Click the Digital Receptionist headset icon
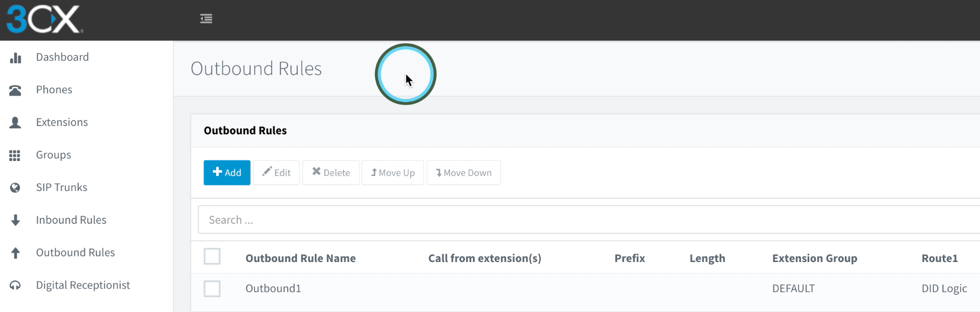This screenshot has width=980, height=312. (x=16, y=285)
